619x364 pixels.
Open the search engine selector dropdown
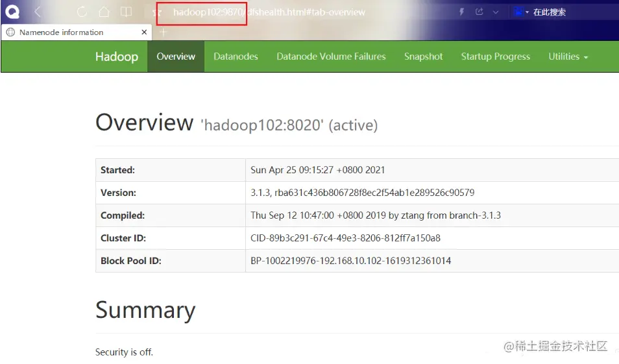point(522,12)
